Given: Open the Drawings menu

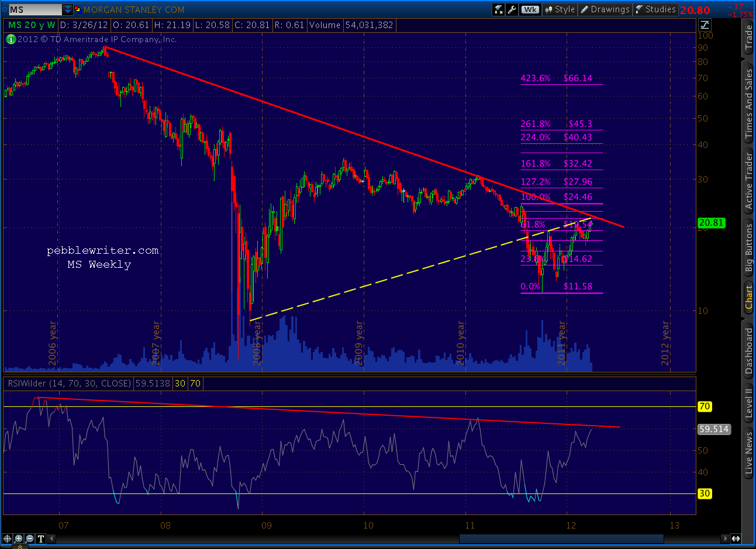Looking at the screenshot, I should point(605,9).
